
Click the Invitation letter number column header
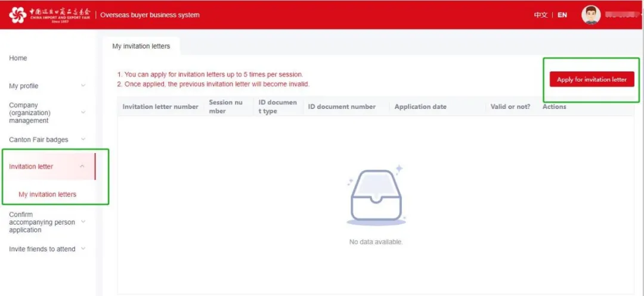160,107
